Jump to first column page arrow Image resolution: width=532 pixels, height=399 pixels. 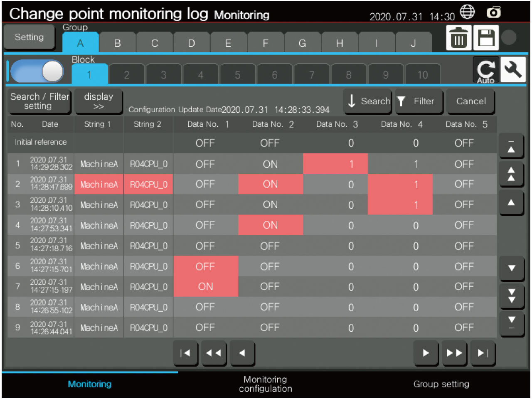tap(185, 353)
